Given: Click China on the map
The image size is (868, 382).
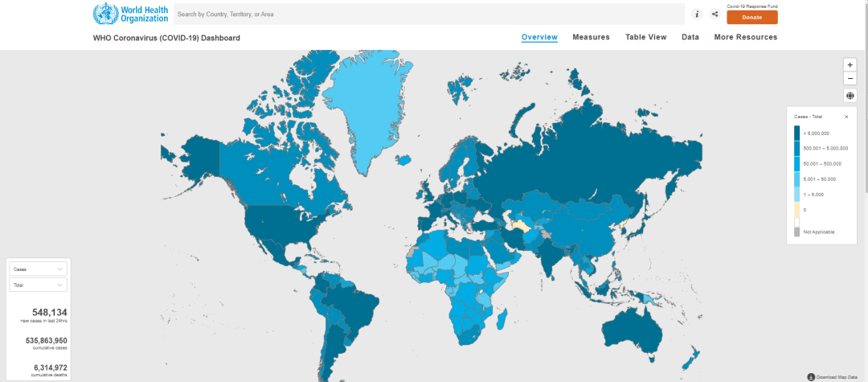Looking at the screenshot, I should (587, 230).
